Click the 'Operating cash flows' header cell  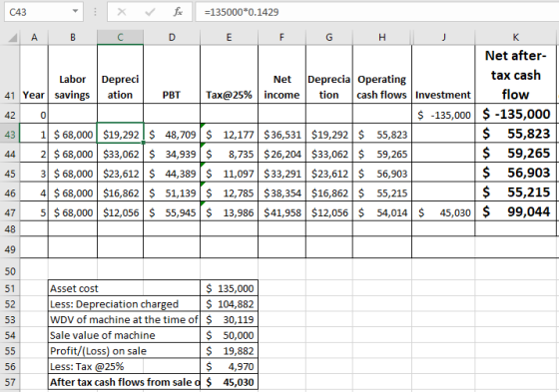click(x=382, y=74)
